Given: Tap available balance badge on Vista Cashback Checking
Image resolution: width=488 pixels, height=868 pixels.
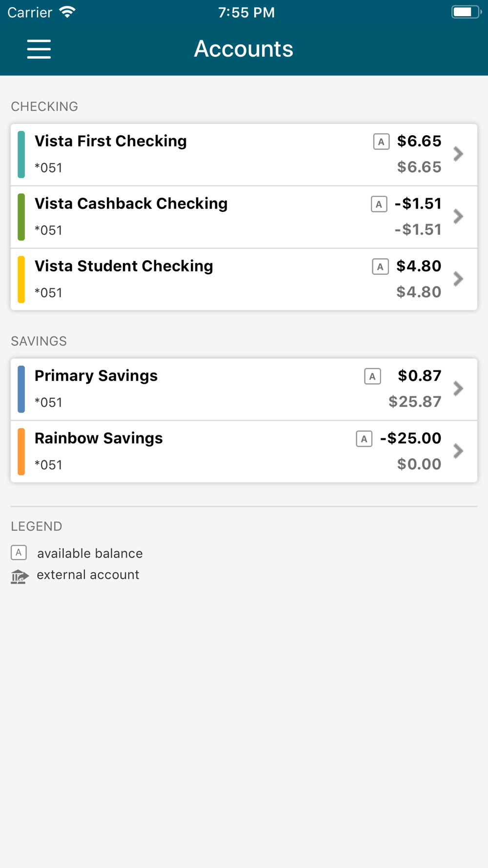Looking at the screenshot, I should click(379, 204).
